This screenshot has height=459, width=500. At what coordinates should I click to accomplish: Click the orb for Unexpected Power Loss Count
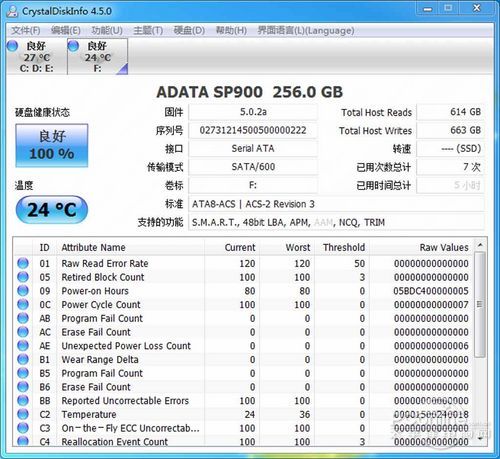pos(23,346)
